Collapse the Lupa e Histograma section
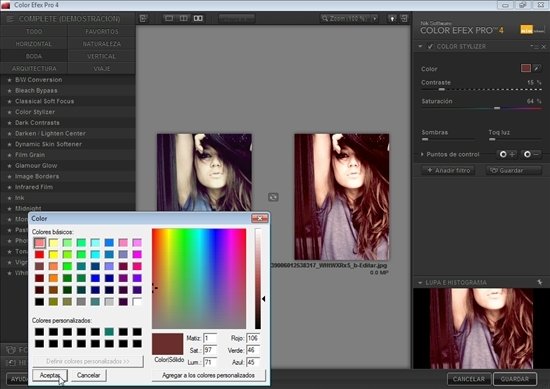The height and width of the screenshot is (389, 550). 420,282
